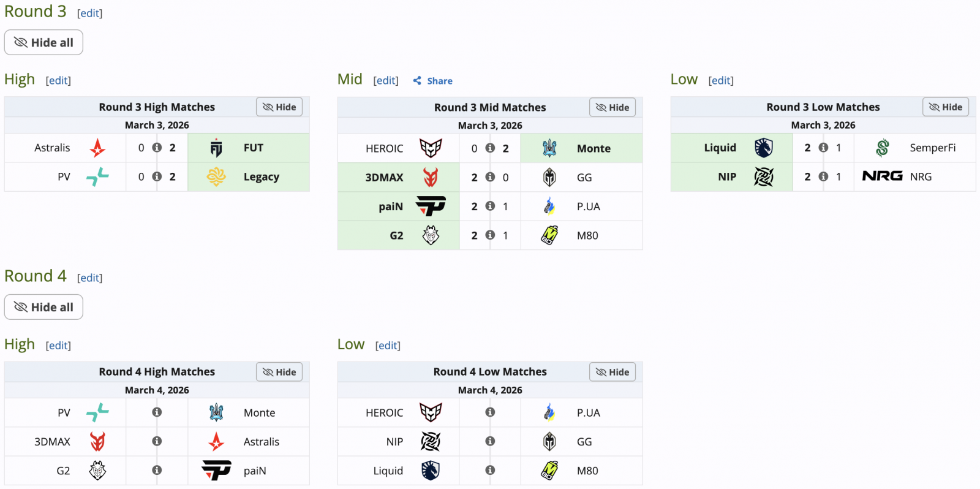Collapse the Round 4 Low Matches table
Image resolution: width=980 pixels, height=489 pixels.
click(612, 372)
